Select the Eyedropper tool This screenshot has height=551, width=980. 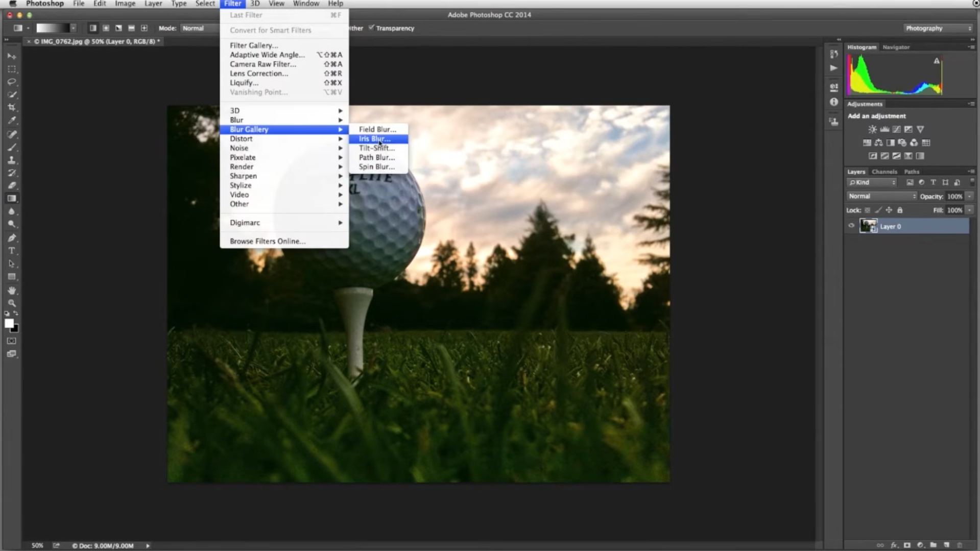12,121
